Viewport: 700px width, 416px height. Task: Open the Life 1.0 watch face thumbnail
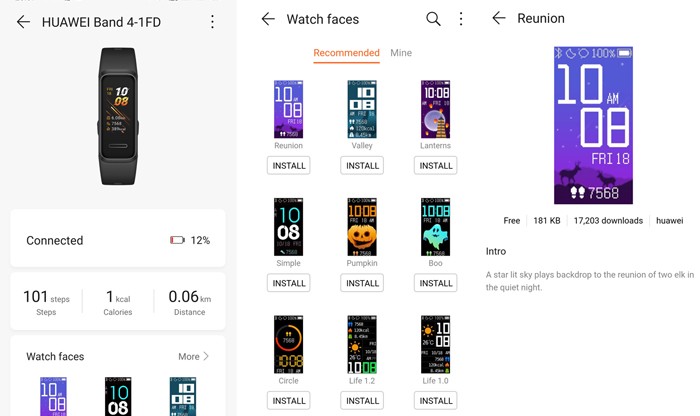tap(435, 344)
